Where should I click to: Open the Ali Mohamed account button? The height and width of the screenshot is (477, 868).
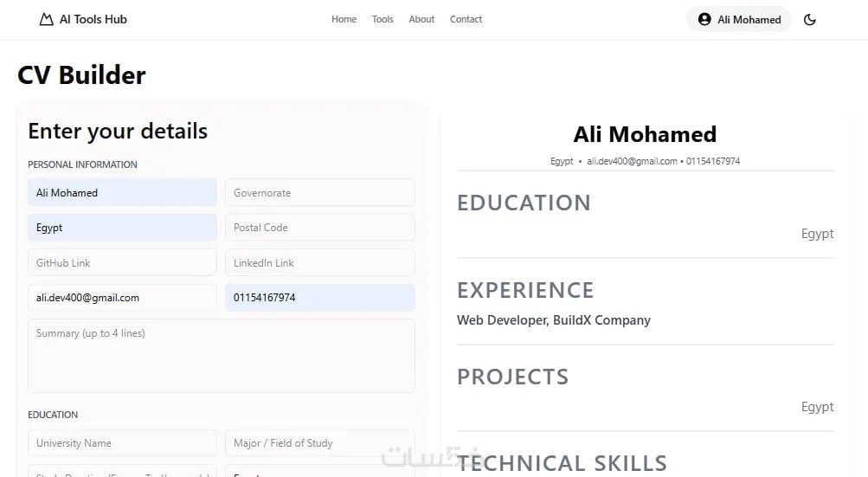point(739,19)
